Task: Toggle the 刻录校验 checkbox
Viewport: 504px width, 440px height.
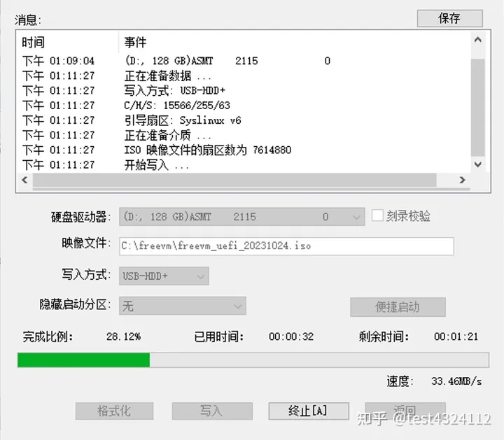Action: click(377, 215)
